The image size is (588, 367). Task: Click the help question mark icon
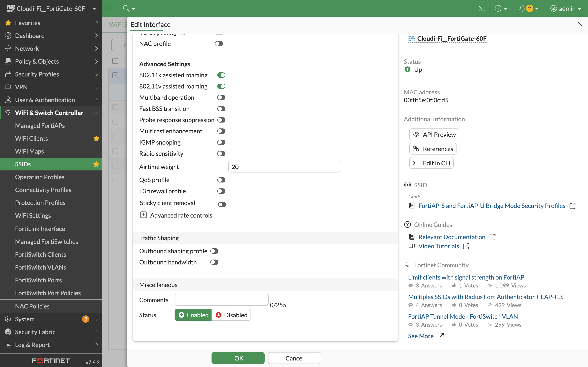pos(498,9)
